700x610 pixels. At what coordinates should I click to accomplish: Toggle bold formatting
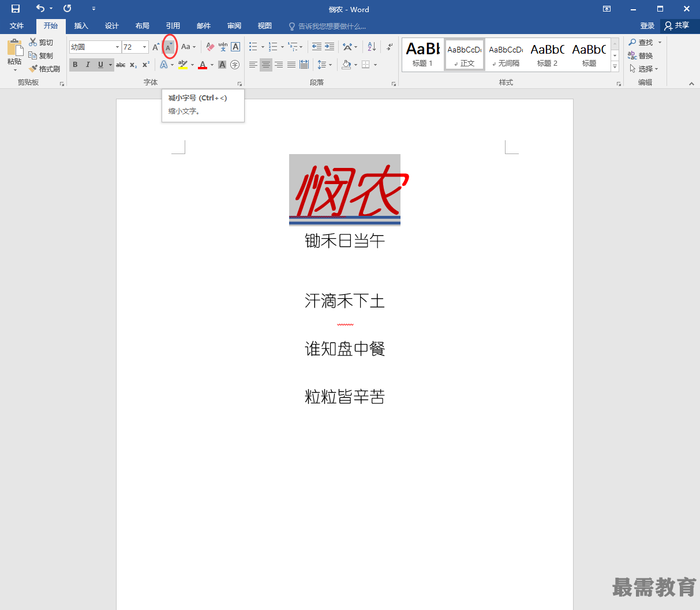tap(75, 65)
